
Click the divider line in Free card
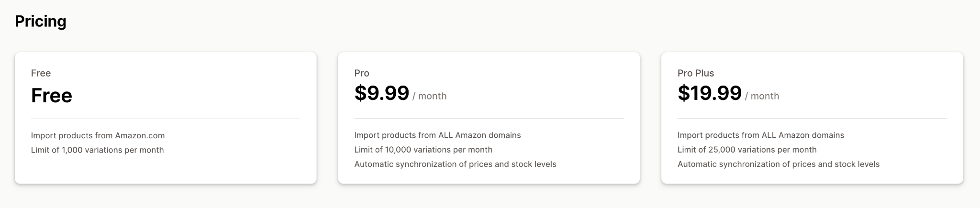point(166,119)
